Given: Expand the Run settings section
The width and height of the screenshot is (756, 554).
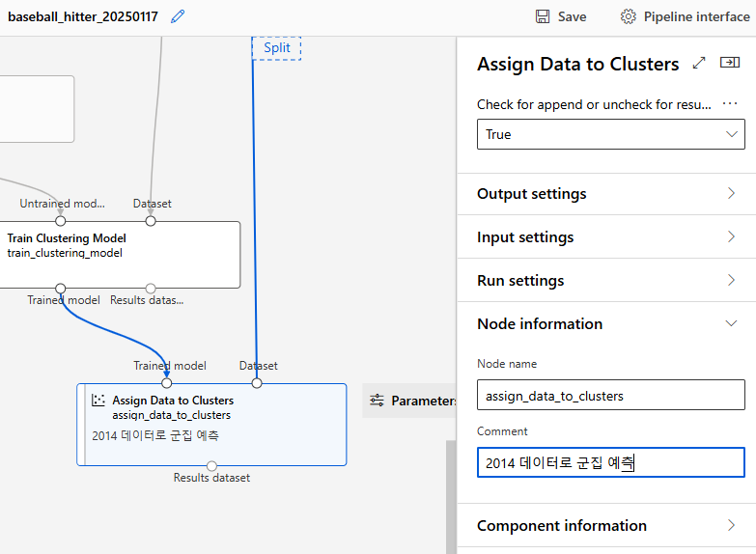Looking at the screenshot, I should tap(606, 280).
